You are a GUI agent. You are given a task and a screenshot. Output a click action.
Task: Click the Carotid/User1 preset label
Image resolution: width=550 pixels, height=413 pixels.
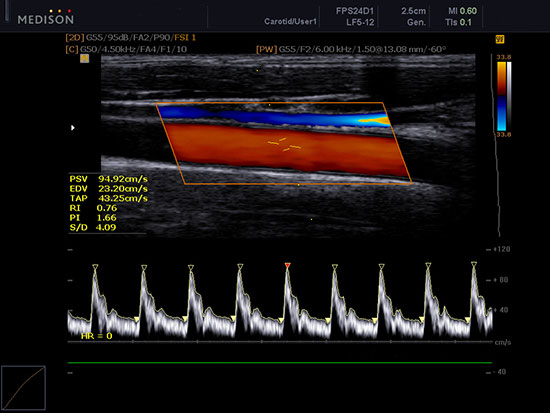(x=290, y=21)
